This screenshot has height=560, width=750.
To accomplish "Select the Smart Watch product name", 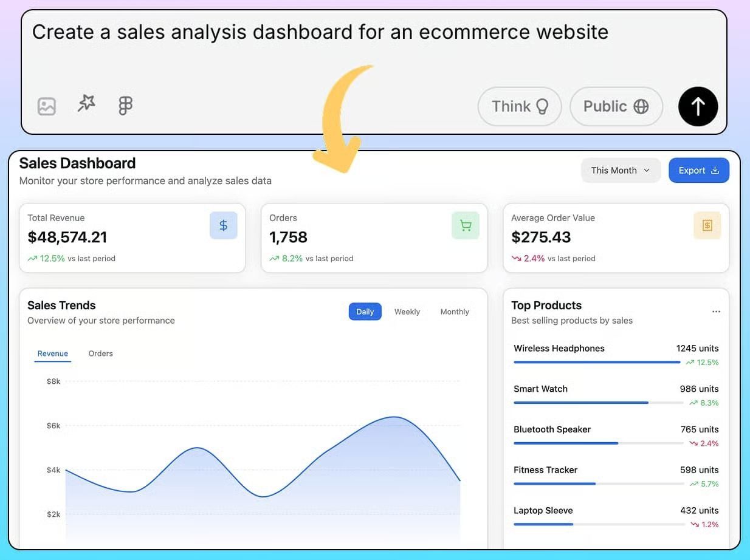I will (x=540, y=389).
